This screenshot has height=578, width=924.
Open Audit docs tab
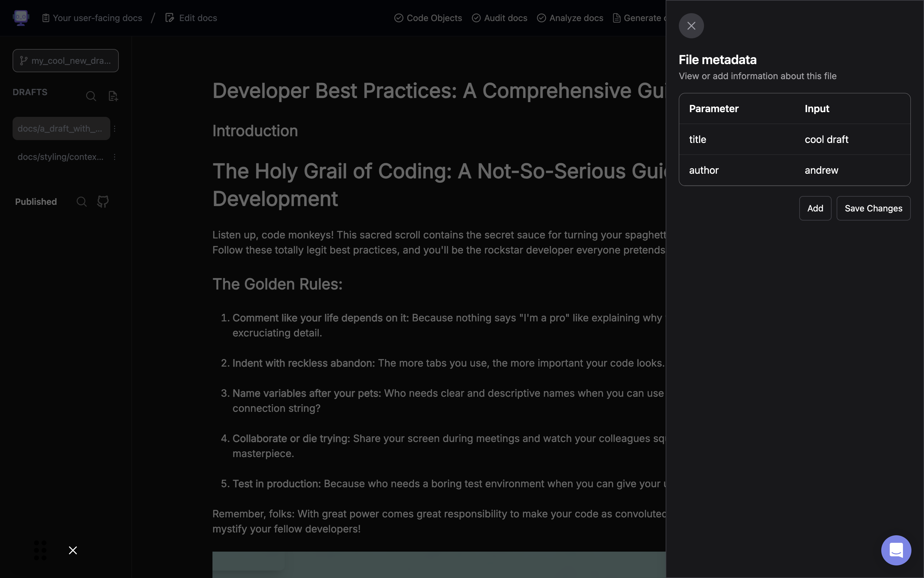pyautogui.click(x=499, y=18)
